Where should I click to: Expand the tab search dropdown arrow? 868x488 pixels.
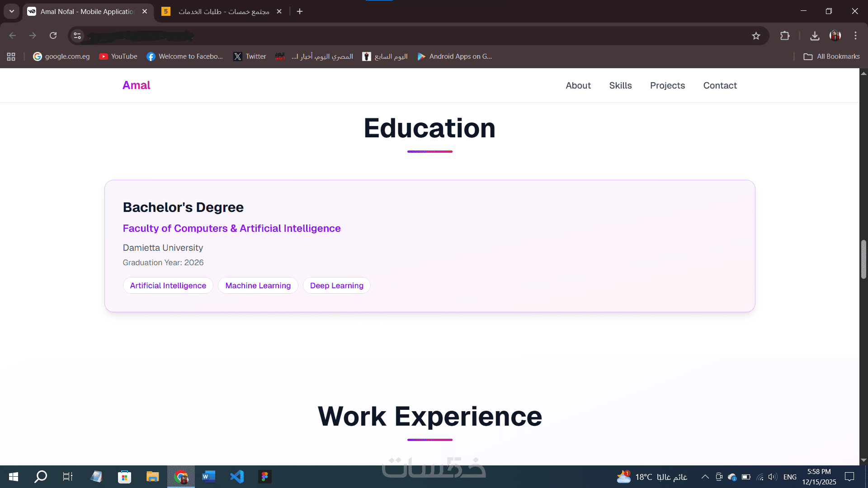pos(12,11)
